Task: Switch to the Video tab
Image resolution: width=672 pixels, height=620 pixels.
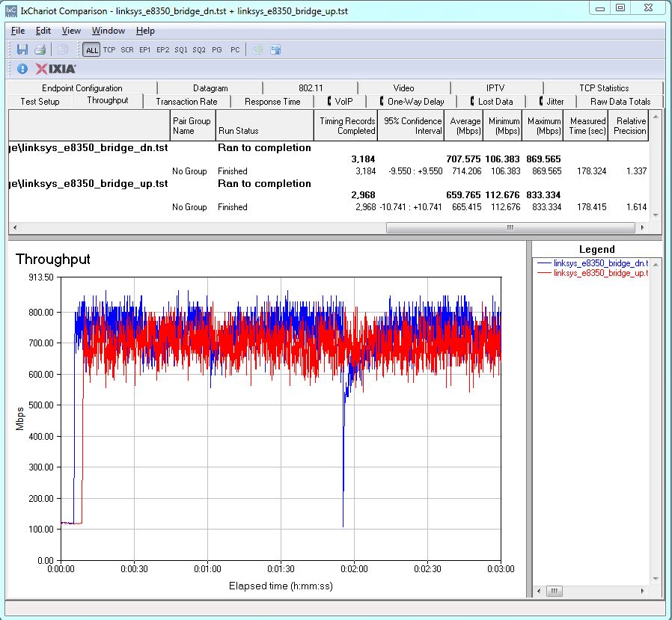Action: tap(403, 88)
